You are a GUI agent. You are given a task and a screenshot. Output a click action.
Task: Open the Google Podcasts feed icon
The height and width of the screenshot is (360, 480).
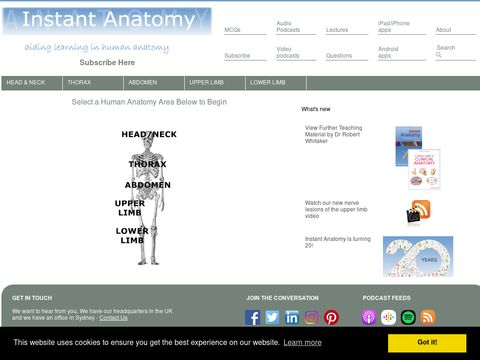pyautogui.click(x=388, y=317)
